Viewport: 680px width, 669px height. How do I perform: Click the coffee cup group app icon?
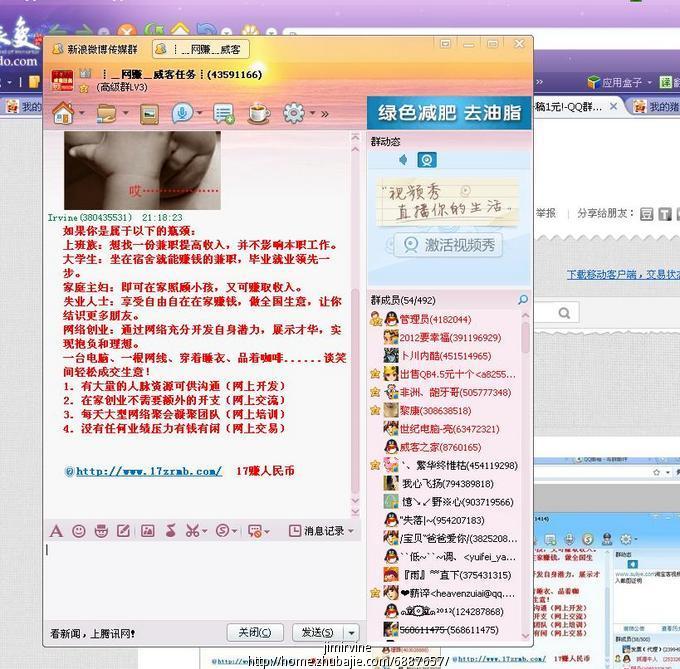pyautogui.click(x=258, y=114)
